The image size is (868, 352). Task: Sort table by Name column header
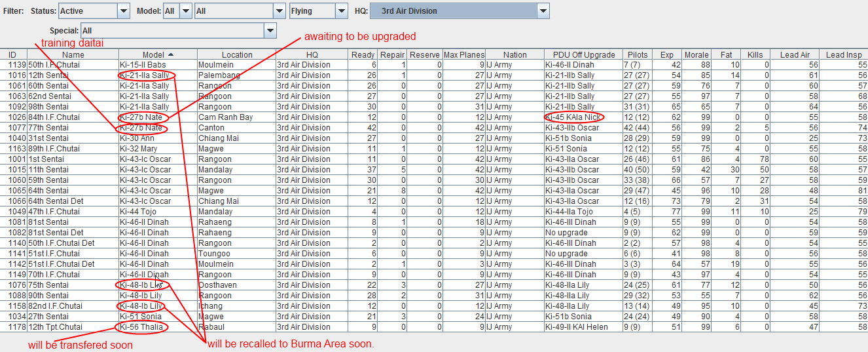pos(73,54)
